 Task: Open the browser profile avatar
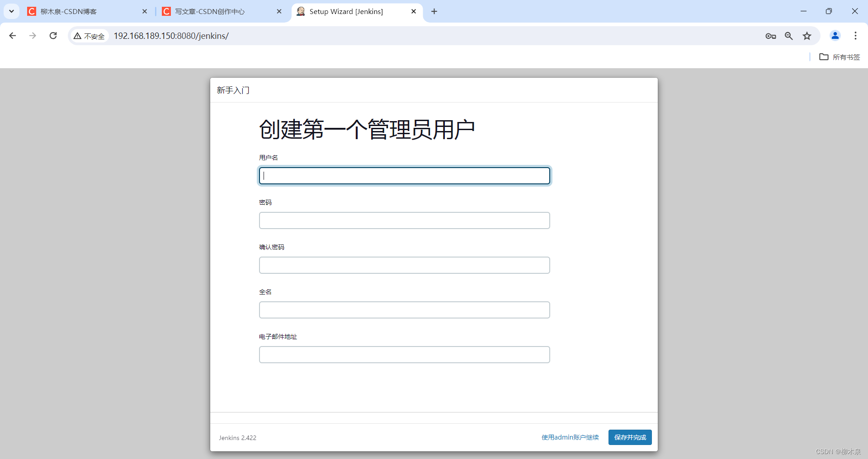[835, 36]
